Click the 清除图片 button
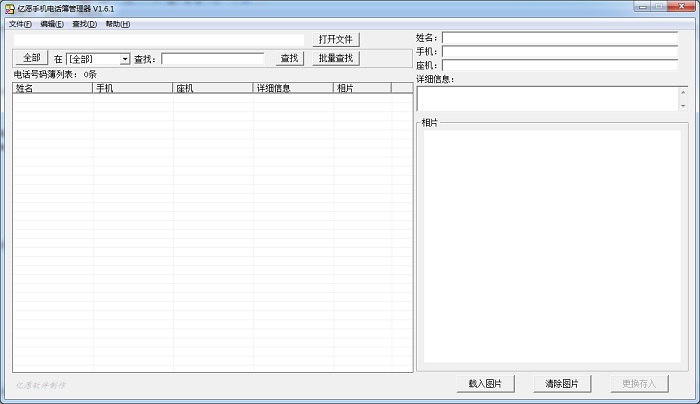This screenshot has width=700, height=404. (562, 384)
